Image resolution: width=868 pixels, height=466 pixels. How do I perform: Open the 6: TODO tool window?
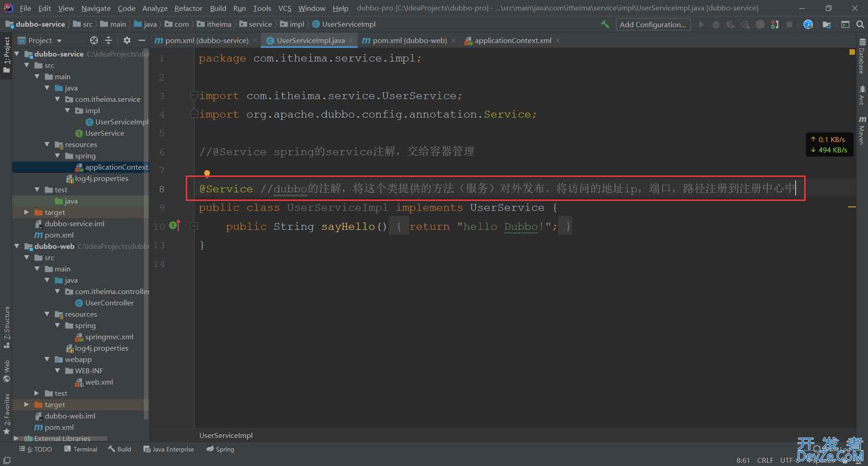(x=36, y=449)
